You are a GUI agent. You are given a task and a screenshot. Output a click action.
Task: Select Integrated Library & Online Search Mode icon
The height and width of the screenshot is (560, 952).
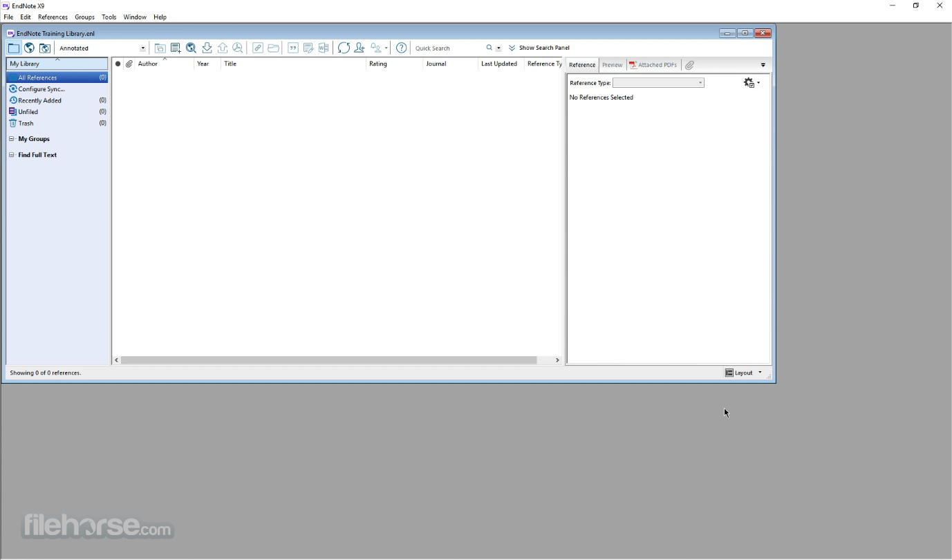coord(45,48)
